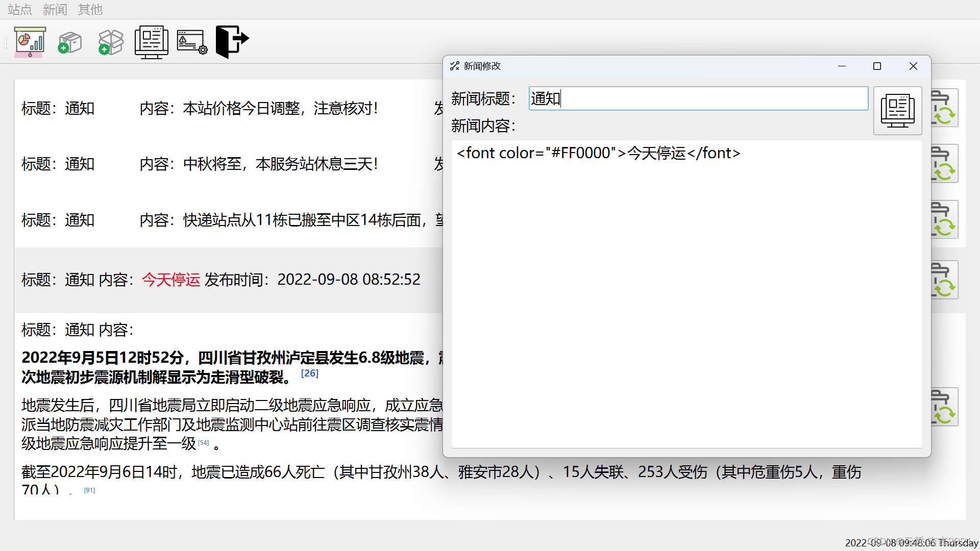Click the refresh-edit icon for the 中秋将至 row
Image resolution: width=980 pixels, height=551 pixels.
(x=945, y=164)
